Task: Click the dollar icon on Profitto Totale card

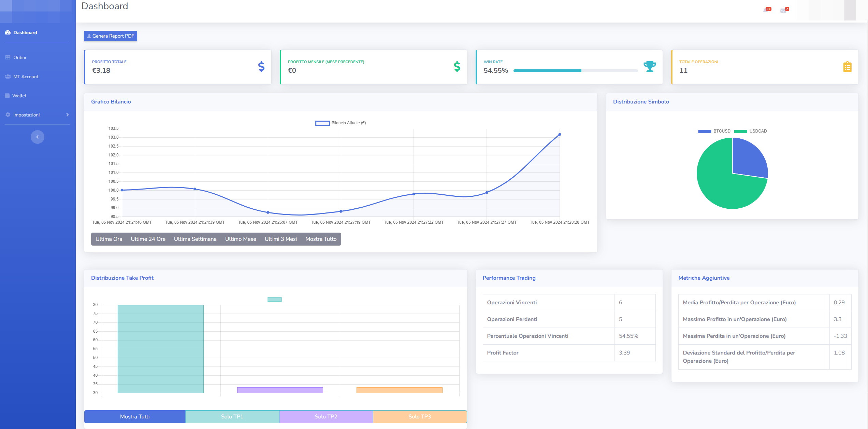Action: tap(261, 67)
